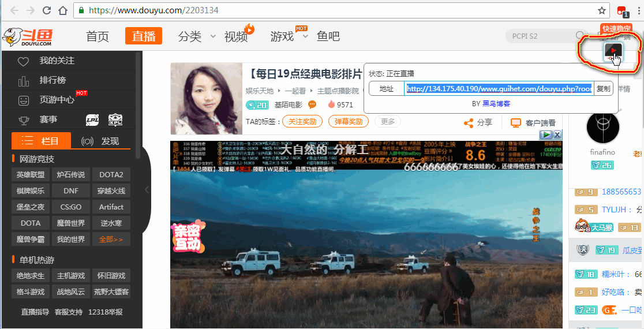Screen dimensions: 644x329
Task: Bookmark this page with the star icon
Action: click(x=602, y=10)
